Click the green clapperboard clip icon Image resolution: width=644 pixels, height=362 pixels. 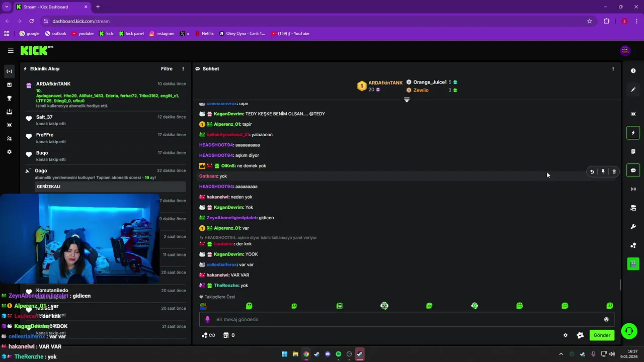[633, 263]
